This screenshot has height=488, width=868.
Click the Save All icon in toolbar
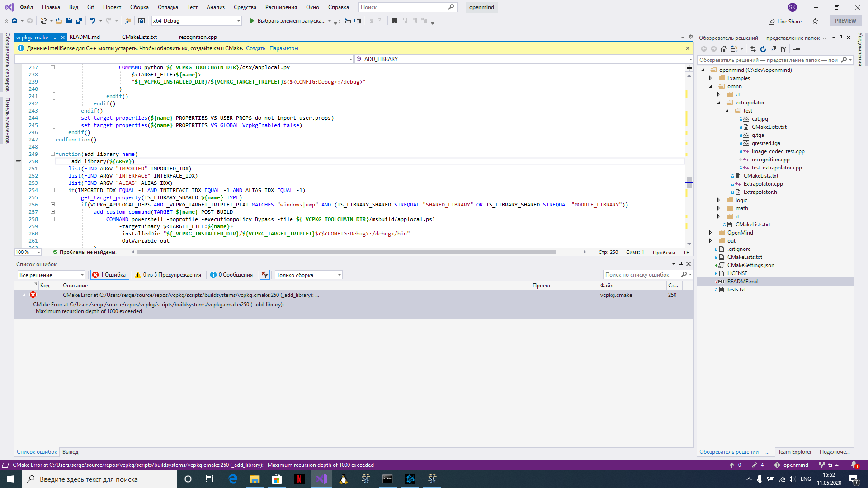point(78,21)
